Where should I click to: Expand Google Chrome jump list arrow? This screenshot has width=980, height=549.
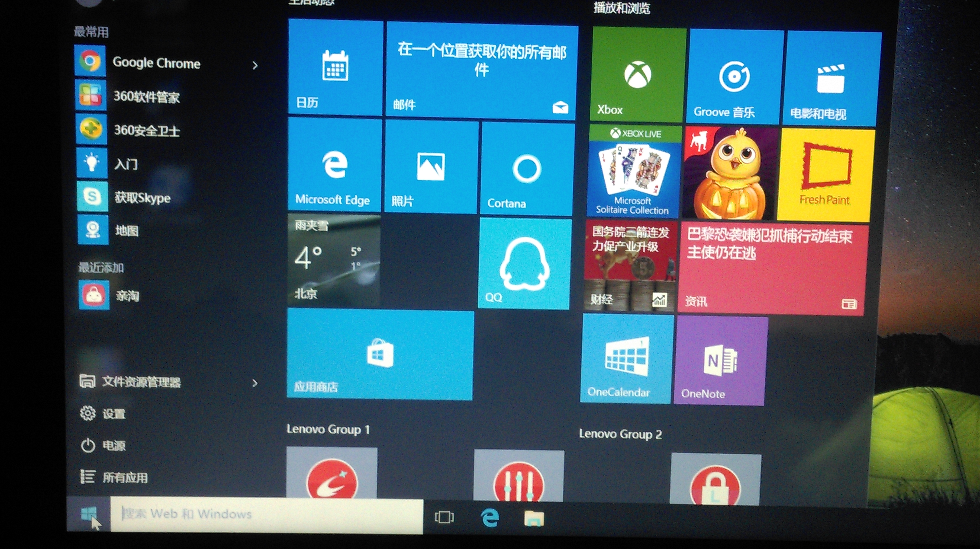click(255, 65)
